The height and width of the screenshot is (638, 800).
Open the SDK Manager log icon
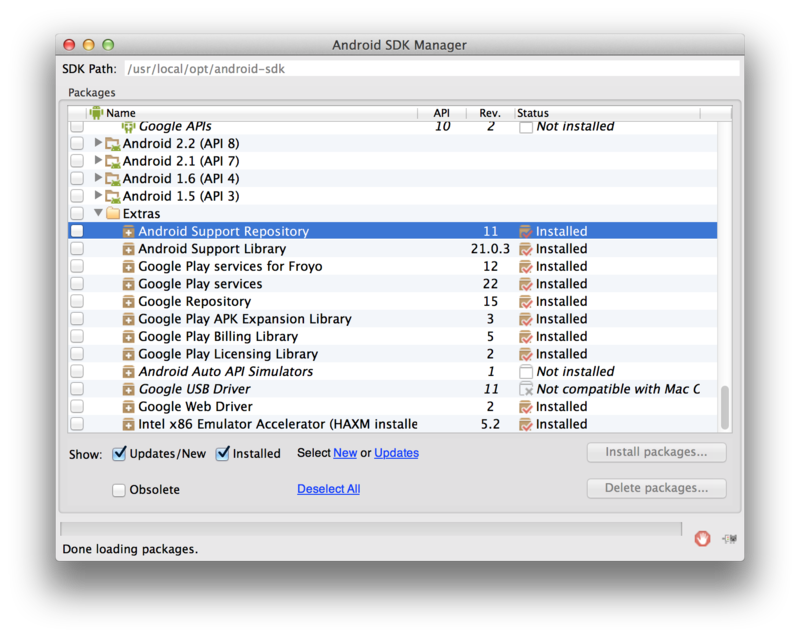(x=729, y=538)
